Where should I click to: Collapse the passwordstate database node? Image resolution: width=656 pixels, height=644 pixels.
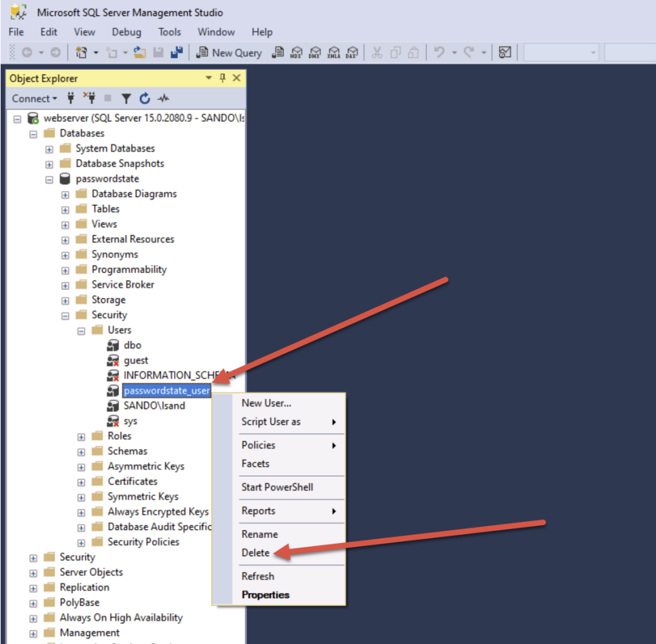click(49, 180)
